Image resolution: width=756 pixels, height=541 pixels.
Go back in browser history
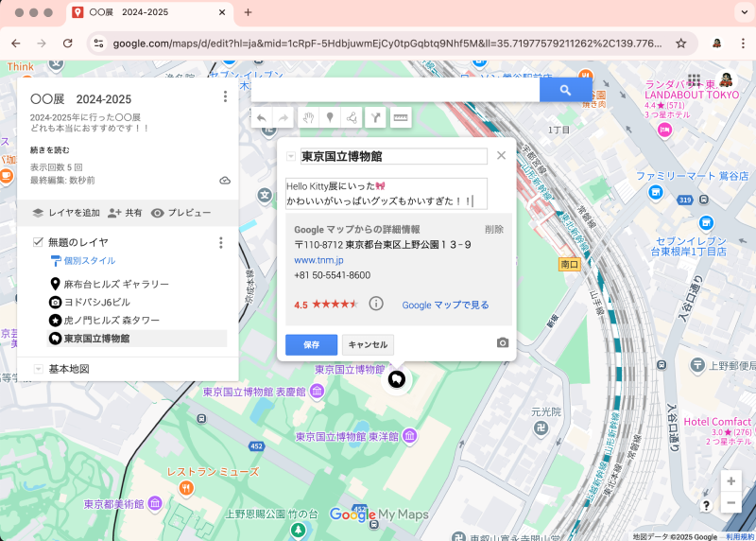tap(16, 44)
